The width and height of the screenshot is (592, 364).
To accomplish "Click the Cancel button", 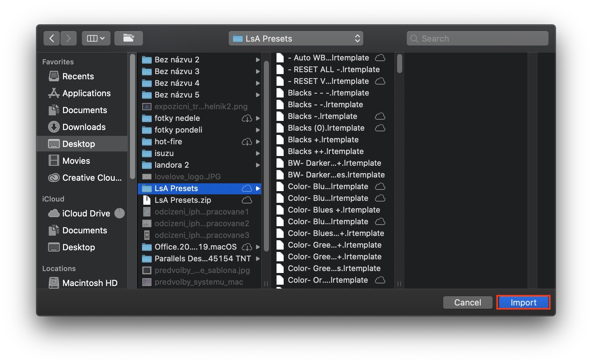I will point(468,303).
